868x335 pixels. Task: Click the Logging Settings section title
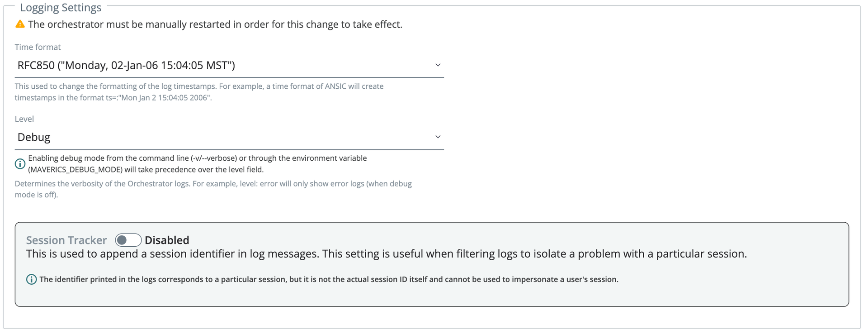(x=61, y=8)
